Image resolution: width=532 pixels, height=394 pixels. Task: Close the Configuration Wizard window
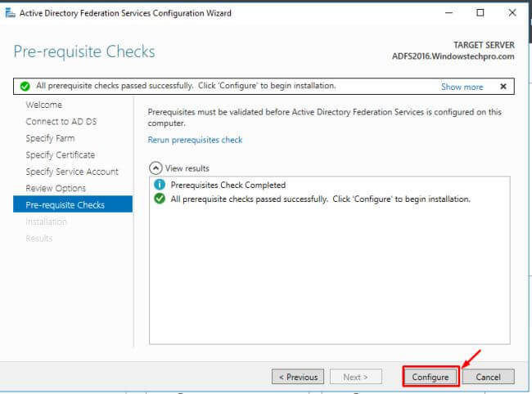tap(512, 13)
